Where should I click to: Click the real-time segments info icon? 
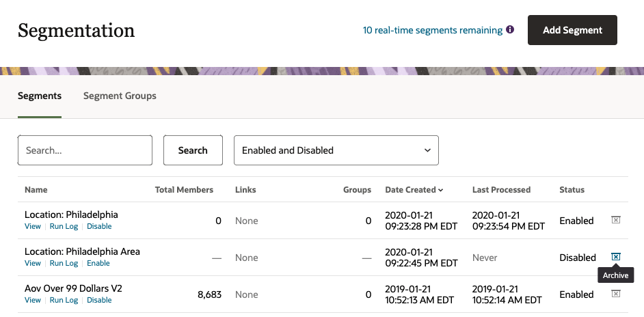coord(510,30)
